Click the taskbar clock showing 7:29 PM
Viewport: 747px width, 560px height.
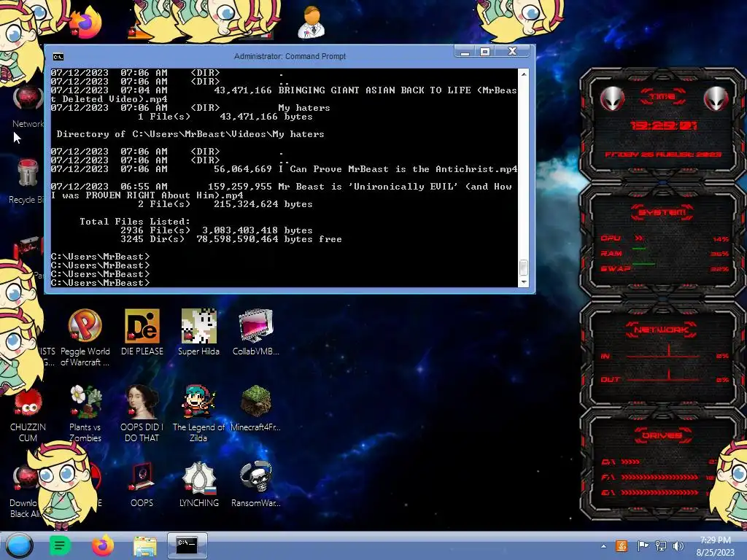tap(715, 545)
